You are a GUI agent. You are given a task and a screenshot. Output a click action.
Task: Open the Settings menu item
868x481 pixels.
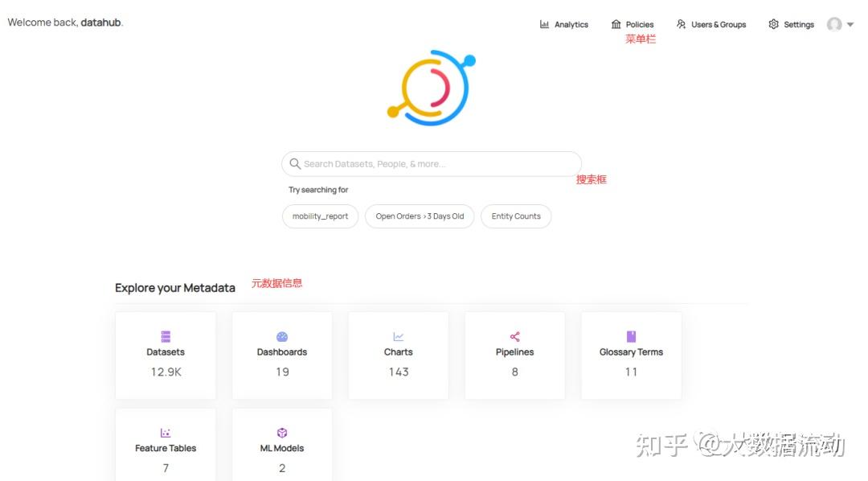[x=792, y=24]
